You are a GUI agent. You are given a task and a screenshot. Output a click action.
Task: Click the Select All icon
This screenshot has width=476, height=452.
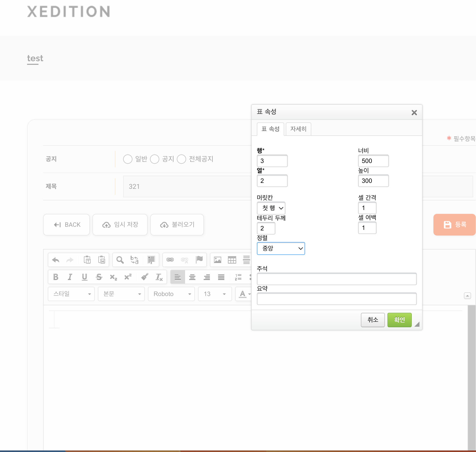pos(151,260)
